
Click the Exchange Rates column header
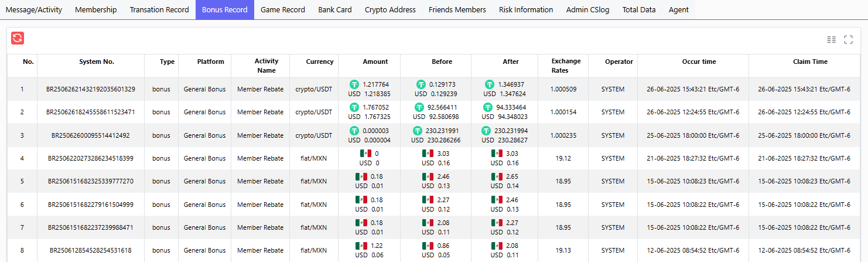pyautogui.click(x=566, y=66)
